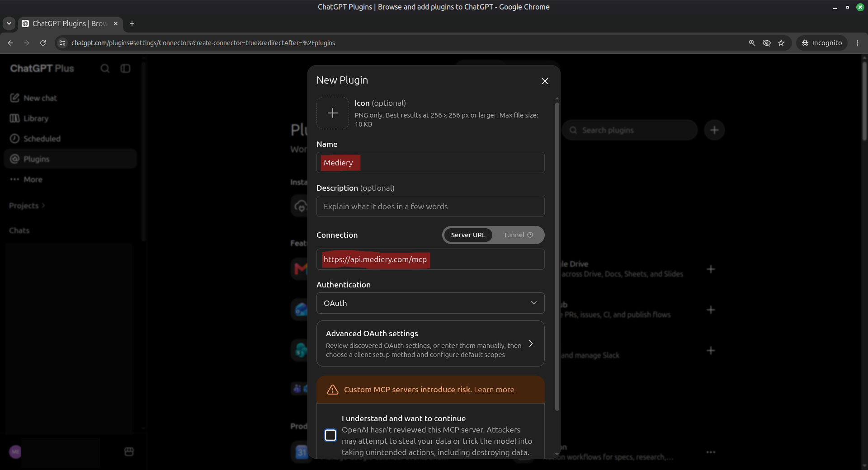The width and height of the screenshot is (868, 470).
Task: Open the zoom magnifier icon in address bar
Action: (752, 43)
